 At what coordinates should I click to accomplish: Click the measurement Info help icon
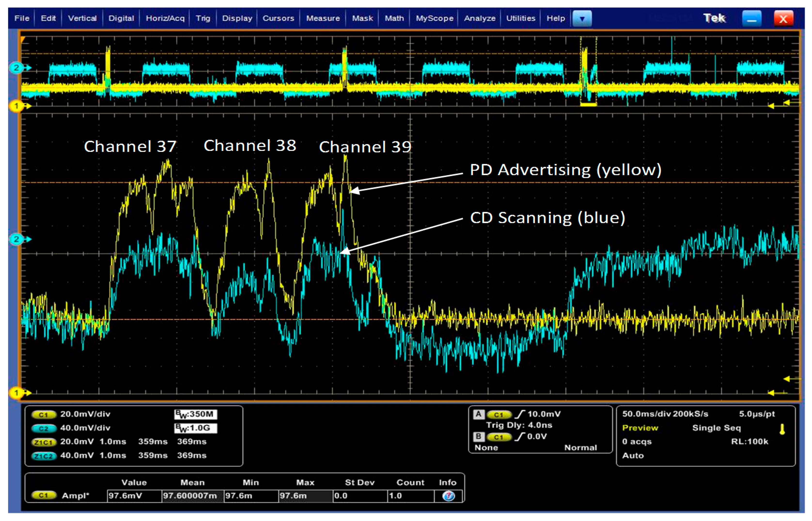[448, 496]
